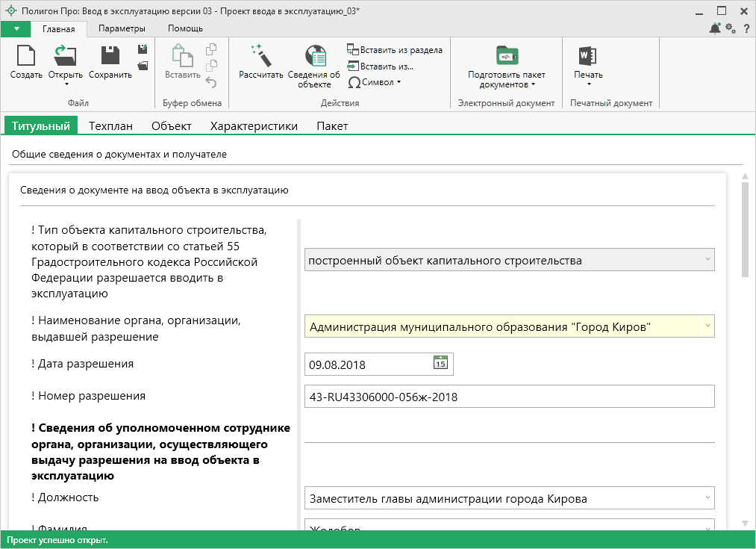Click the vertical scrollbar thumb
Screen dimensions: 756x549
(x=744, y=228)
